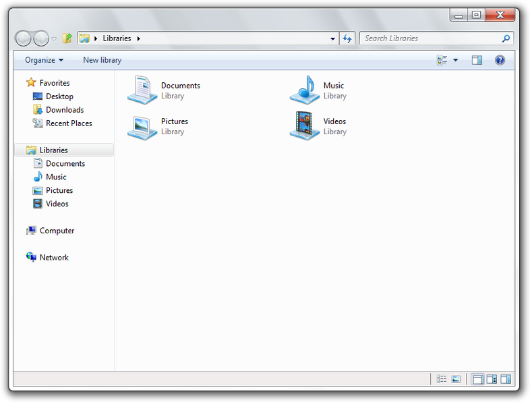Screen dimensions: 532x404
Task: Select Downloads under Favorites
Action: point(64,110)
